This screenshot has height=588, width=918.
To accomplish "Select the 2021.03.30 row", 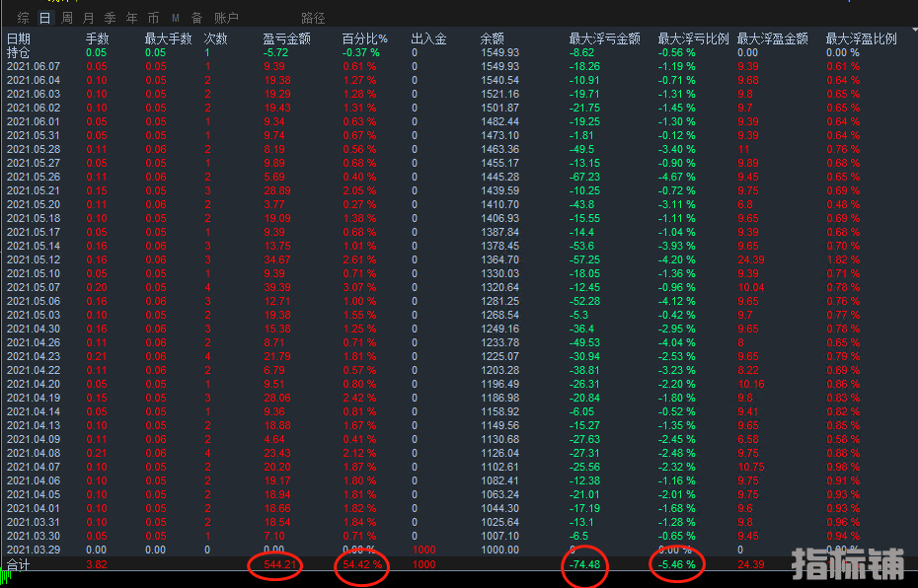I will coord(459,536).
